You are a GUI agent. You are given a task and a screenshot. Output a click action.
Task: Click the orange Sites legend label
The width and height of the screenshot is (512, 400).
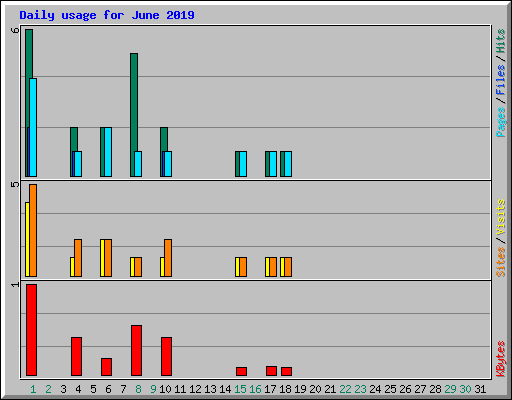click(x=501, y=262)
